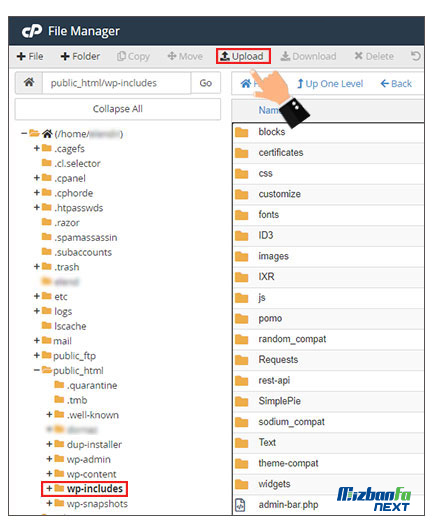Select the widgets folder row
The height and width of the screenshot is (524, 433).
(x=328, y=484)
